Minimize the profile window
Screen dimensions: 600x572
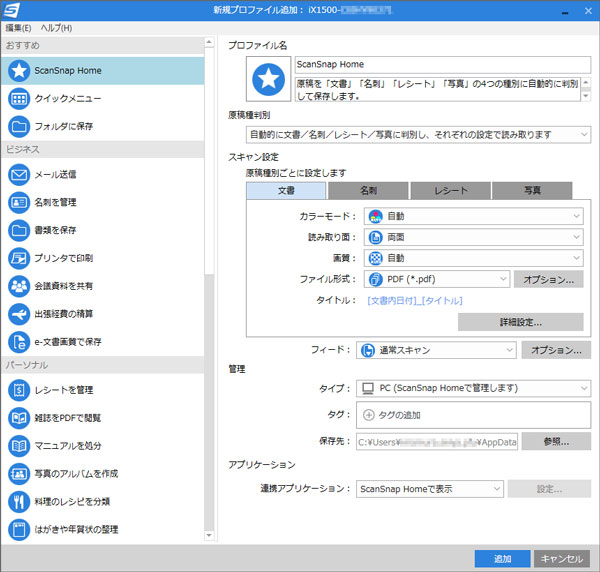click(565, 11)
